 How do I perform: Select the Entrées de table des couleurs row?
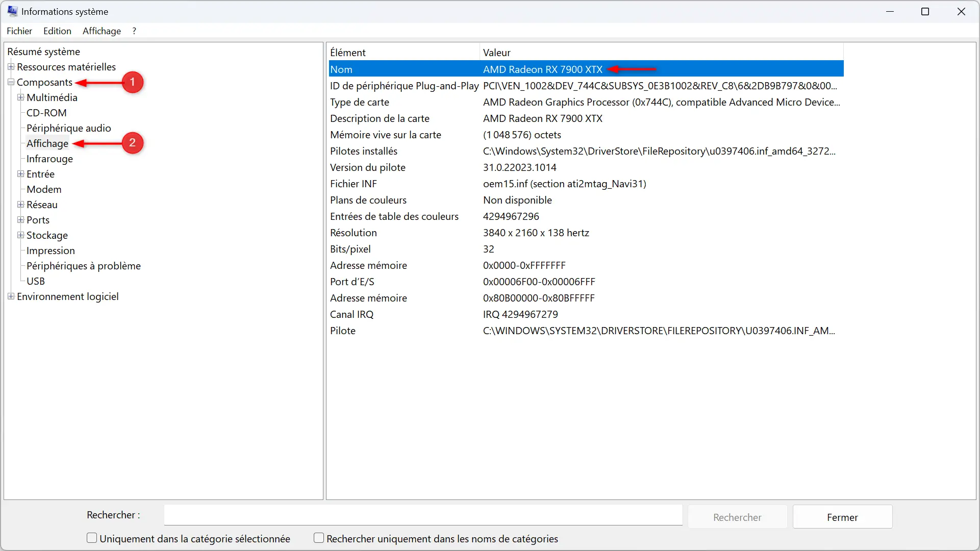click(x=586, y=216)
